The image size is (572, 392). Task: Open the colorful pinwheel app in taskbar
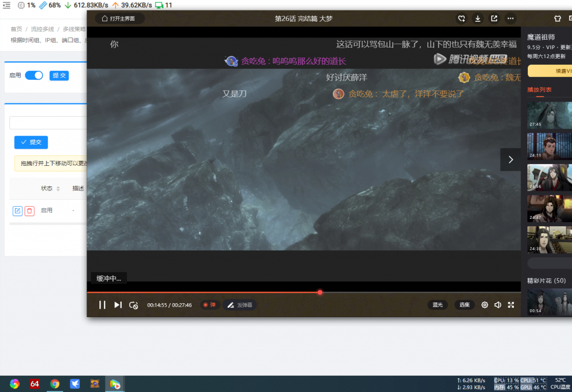(x=15, y=384)
